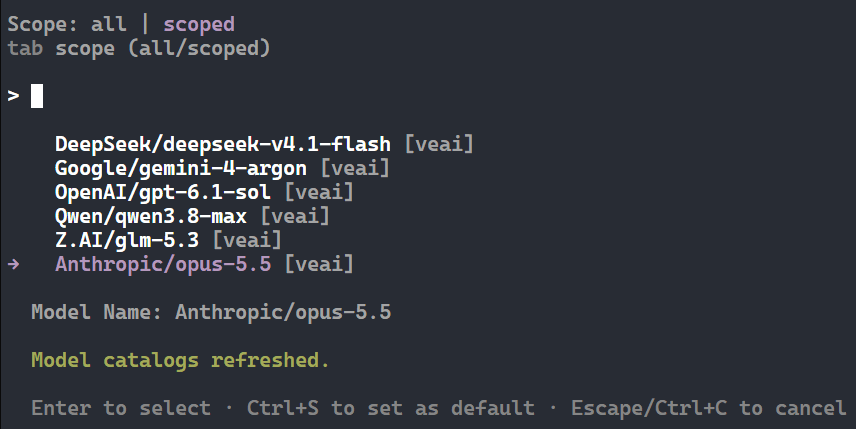Click the "Ctrl+S to set as default" hint

(390, 408)
